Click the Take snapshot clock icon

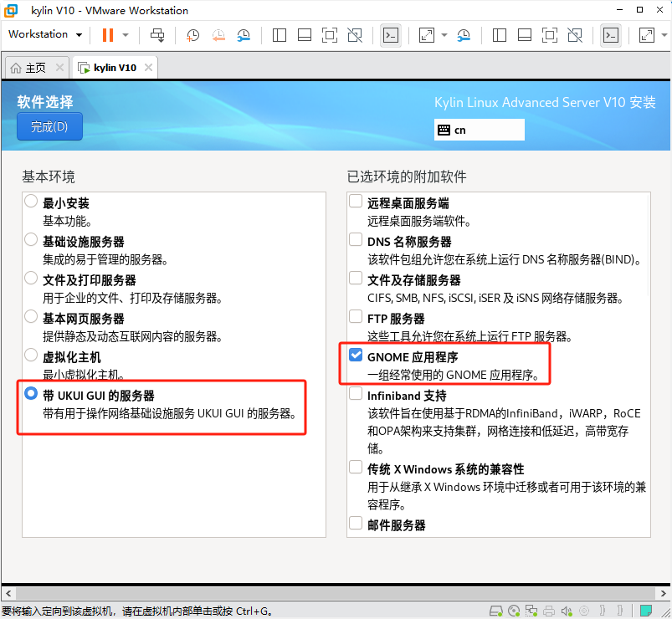[192, 35]
